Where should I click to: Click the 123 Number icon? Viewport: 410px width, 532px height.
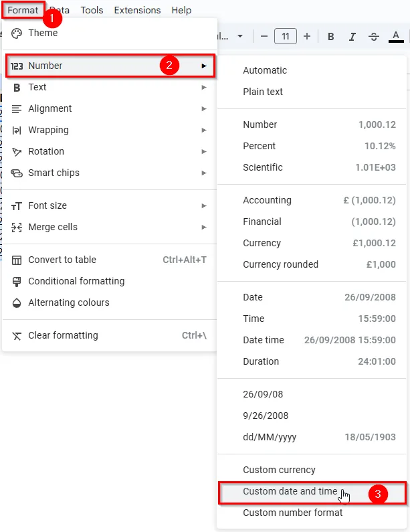[17, 66]
